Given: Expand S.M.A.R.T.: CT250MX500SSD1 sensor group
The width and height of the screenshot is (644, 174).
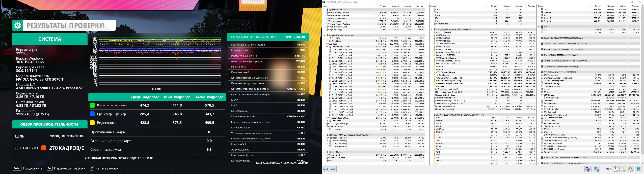Looking at the screenshot, I should coord(539,38).
